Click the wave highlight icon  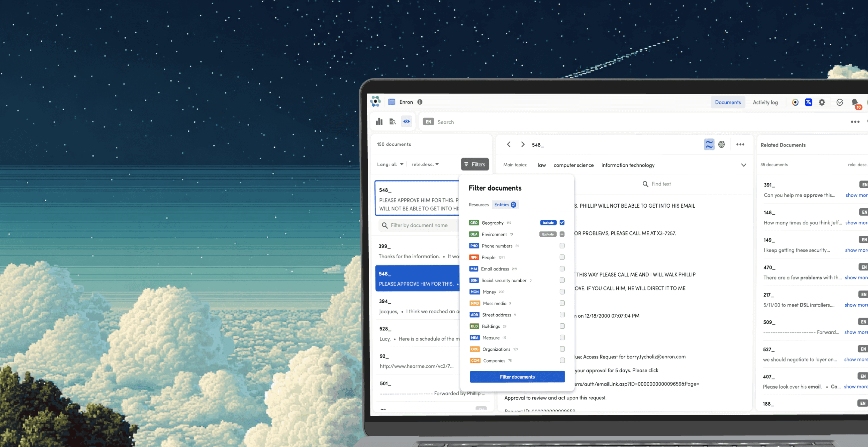(709, 144)
